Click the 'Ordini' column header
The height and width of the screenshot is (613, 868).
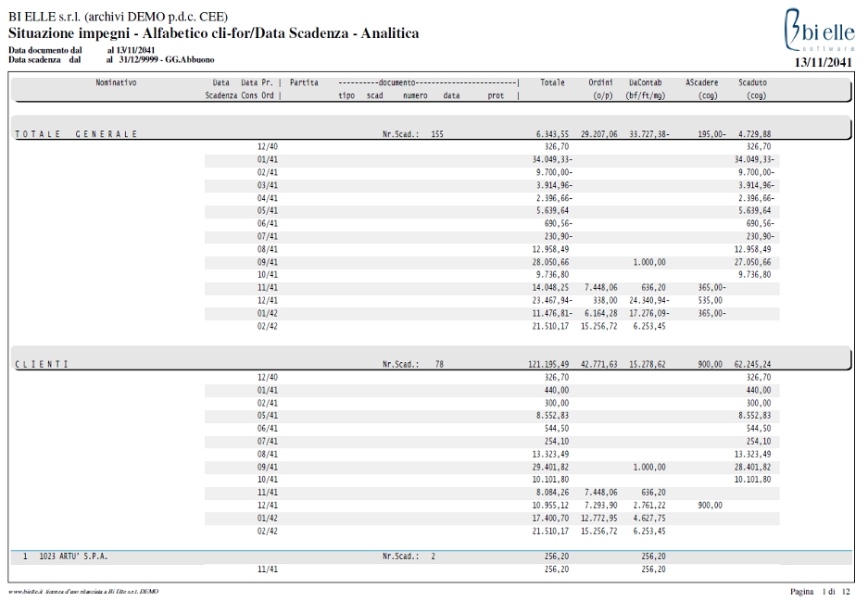pyautogui.click(x=600, y=82)
